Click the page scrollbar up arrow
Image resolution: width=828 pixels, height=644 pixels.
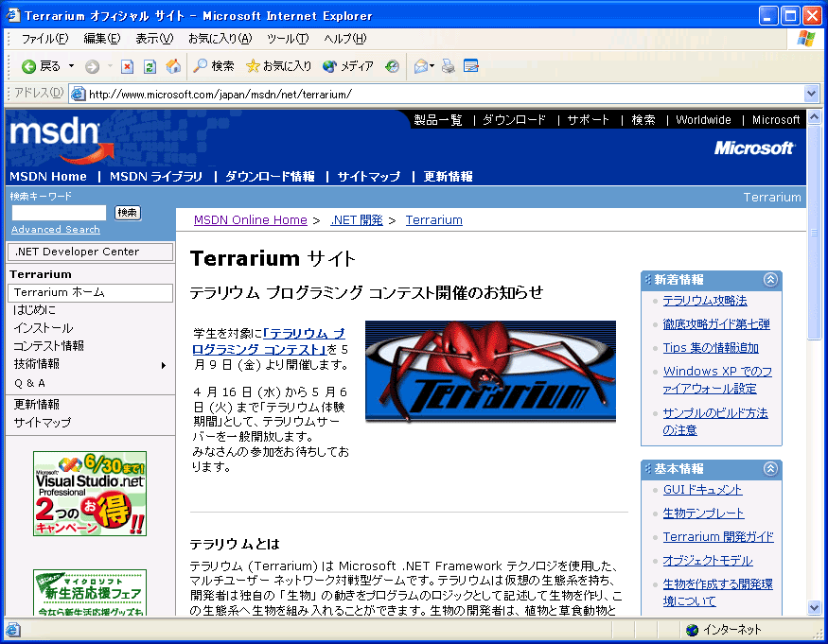pyautogui.click(x=814, y=116)
